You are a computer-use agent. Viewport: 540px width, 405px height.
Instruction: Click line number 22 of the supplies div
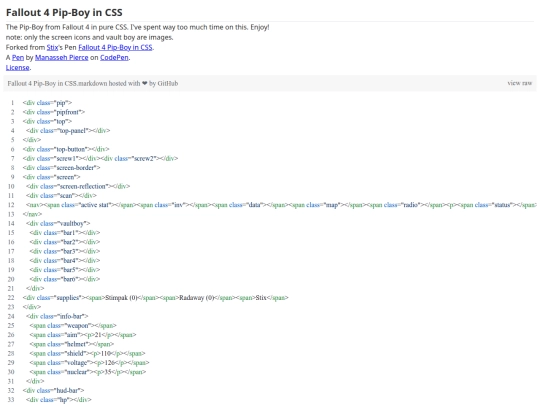coord(11,298)
